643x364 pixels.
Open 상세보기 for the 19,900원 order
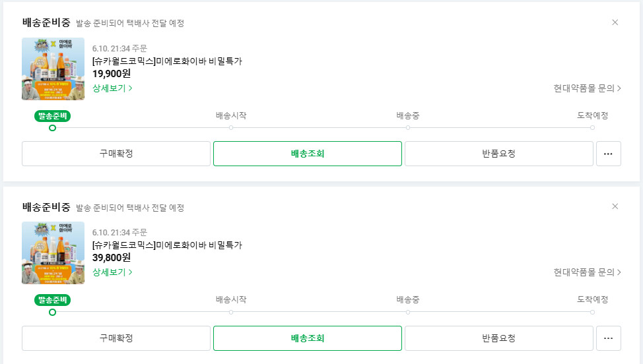point(112,88)
